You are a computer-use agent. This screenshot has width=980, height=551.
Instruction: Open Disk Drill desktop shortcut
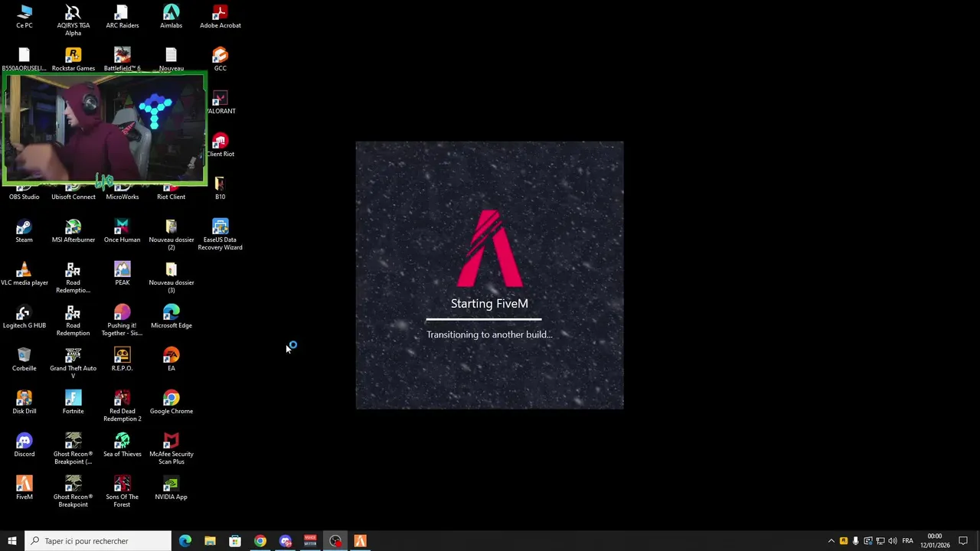coord(24,403)
